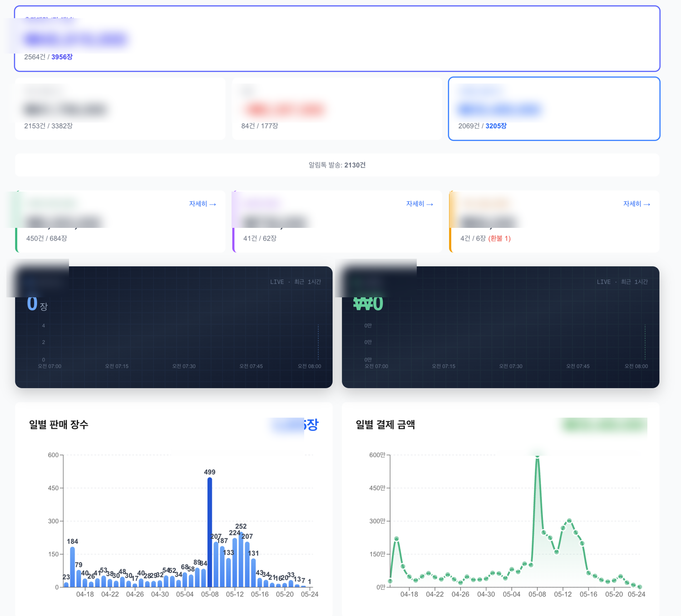This screenshot has width=681, height=616.
Task: Click LIVE · 최근 1시간 label in ₩0 panel
Action: pos(622,282)
